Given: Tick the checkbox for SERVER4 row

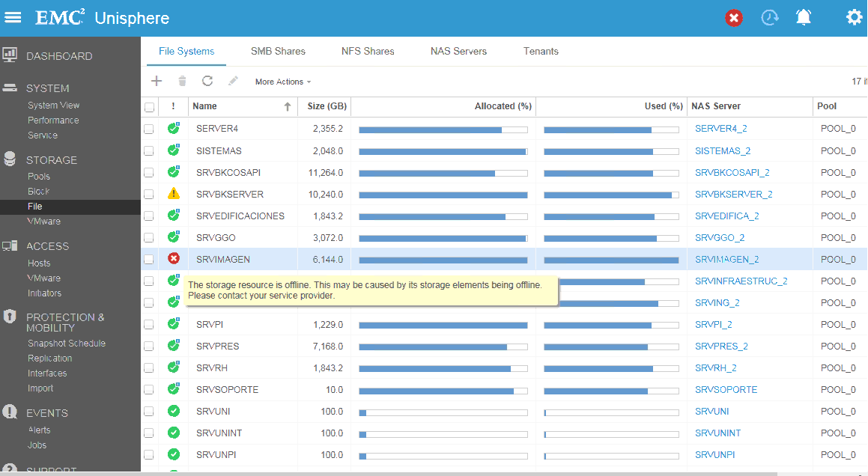Looking at the screenshot, I should 149,129.
